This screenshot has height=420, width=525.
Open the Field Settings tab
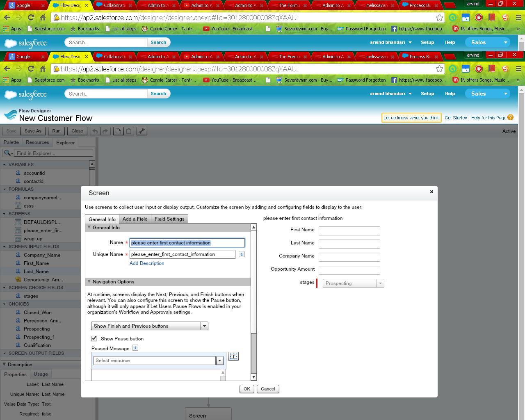[169, 219]
